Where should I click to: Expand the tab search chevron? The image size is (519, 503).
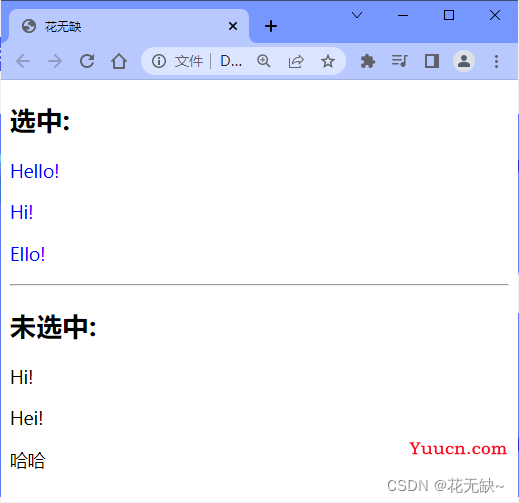point(357,15)
